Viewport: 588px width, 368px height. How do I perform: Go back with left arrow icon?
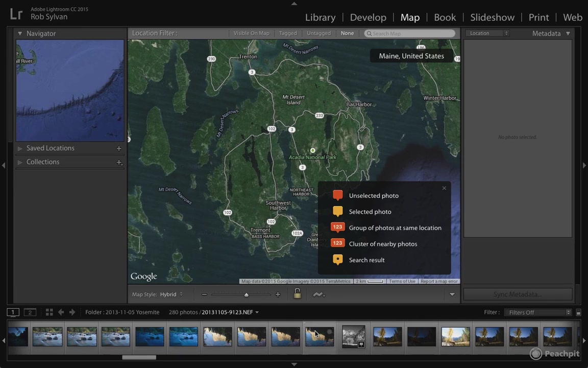61,312
